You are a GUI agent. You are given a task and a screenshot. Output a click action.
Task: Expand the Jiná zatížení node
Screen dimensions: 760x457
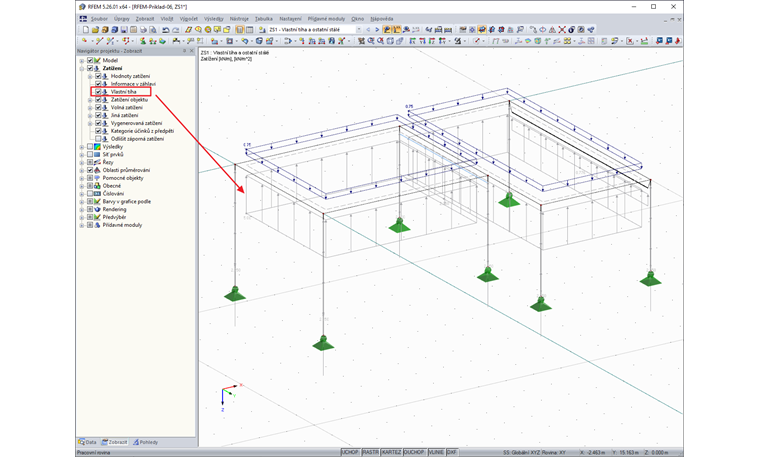tap(90, 115)
